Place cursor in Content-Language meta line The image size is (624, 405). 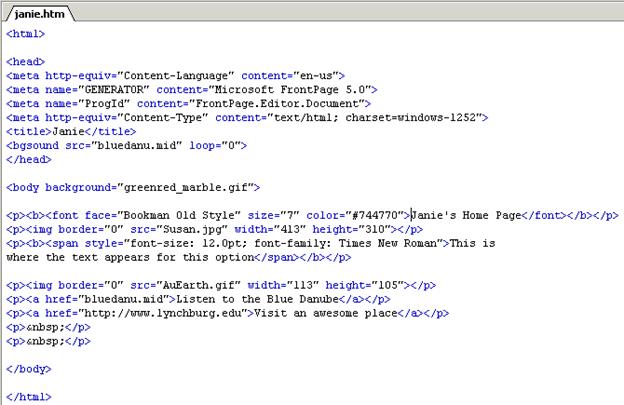click(176, 76)
